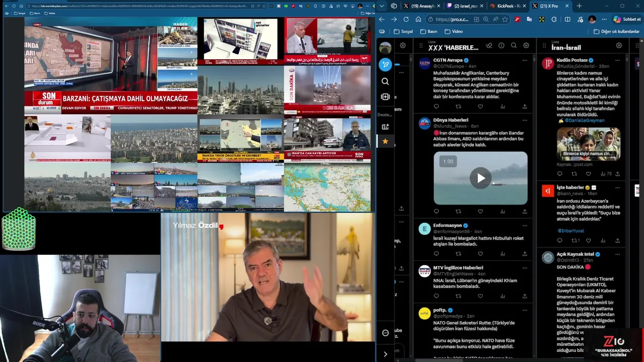The height and width of the screenshot is (362, 644).
Task: Open Diğer sık kullanılanlar folder in right browser
Action: pos(616,31)
